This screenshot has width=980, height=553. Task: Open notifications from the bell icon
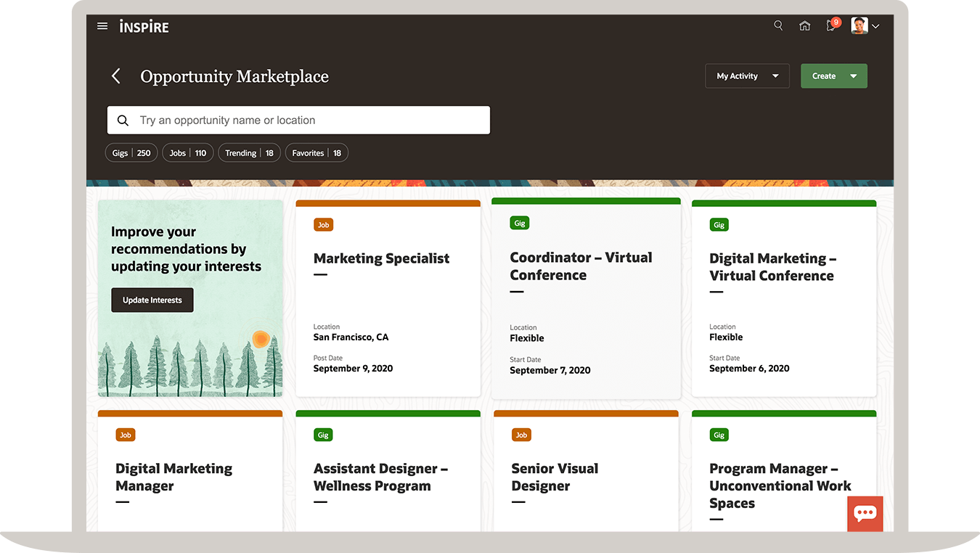coord(830,25)
